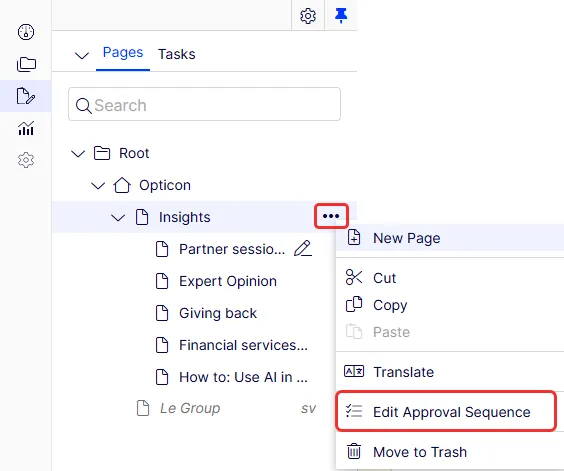Open the media folders icon in sidebar

(26, 64)
